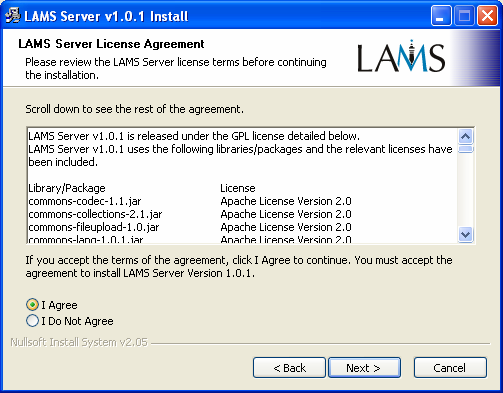The image size is (503, 393).
Task: Click the LAMS logo image
Action: (x=401, y=56)
